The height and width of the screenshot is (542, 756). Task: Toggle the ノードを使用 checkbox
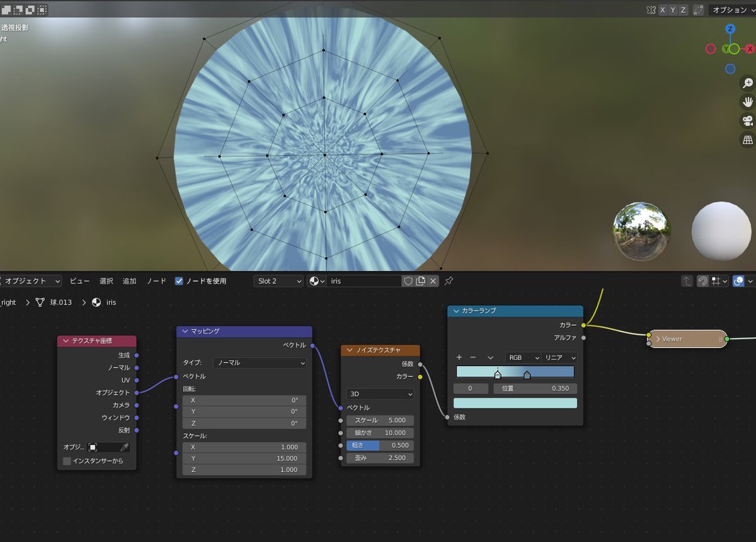tap(180, 280)
